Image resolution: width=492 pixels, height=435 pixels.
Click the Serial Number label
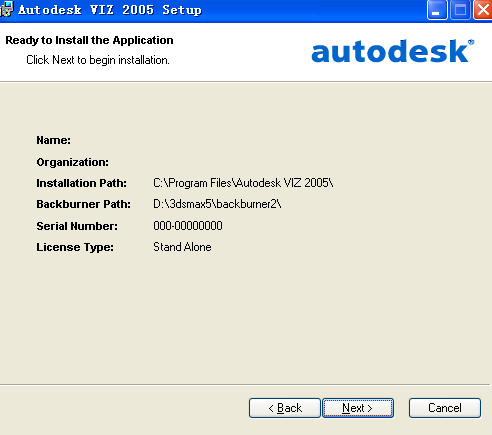pyautogui.click(x=77, y=226)
